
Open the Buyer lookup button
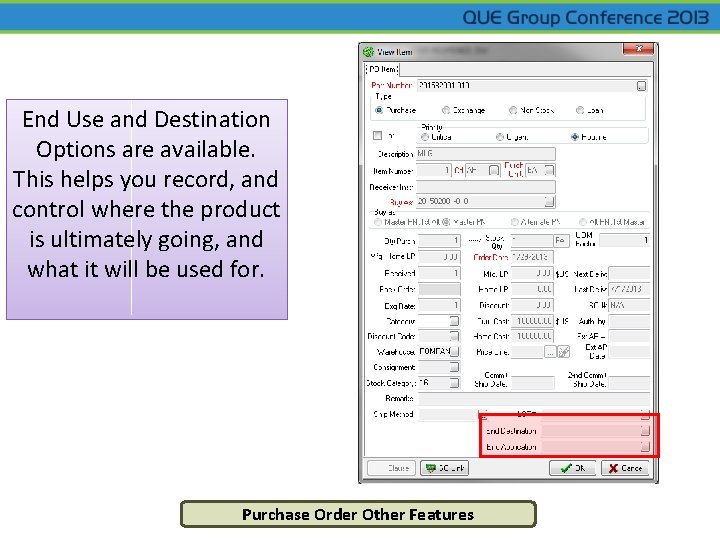(549, 201)
